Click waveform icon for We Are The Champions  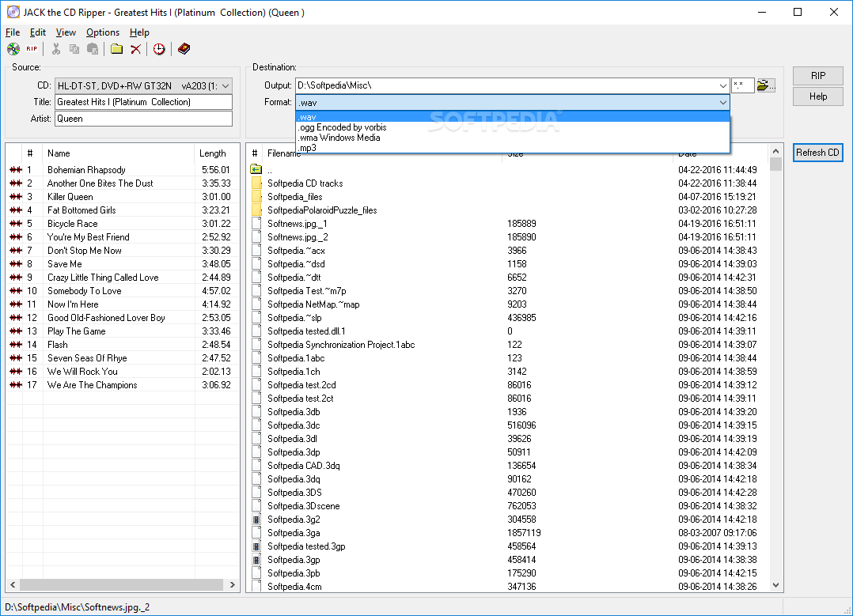16,385
